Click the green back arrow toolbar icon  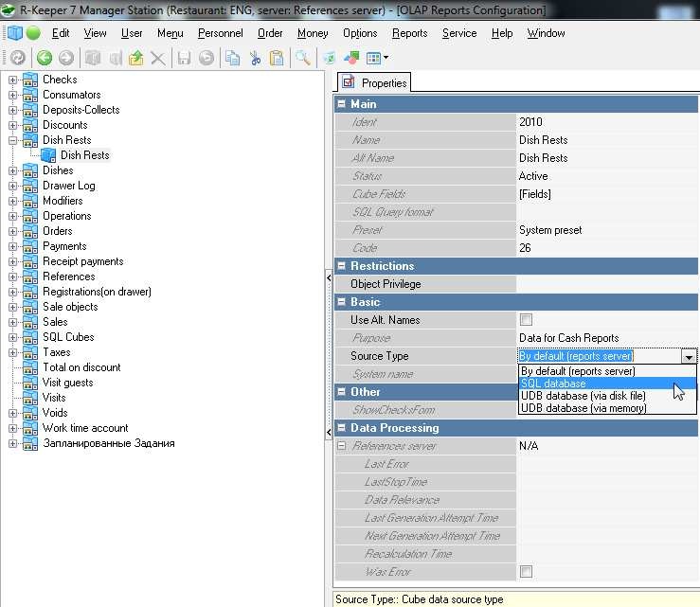44,58
